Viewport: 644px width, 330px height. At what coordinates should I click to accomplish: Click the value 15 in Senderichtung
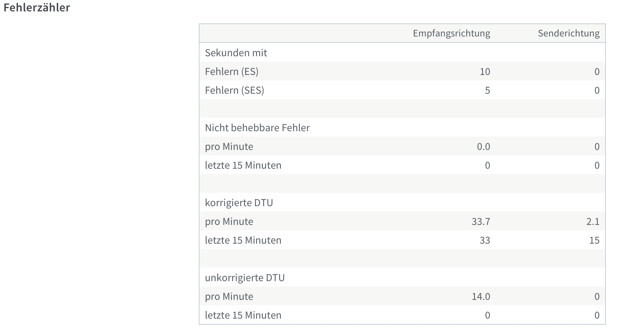(594, 240)
